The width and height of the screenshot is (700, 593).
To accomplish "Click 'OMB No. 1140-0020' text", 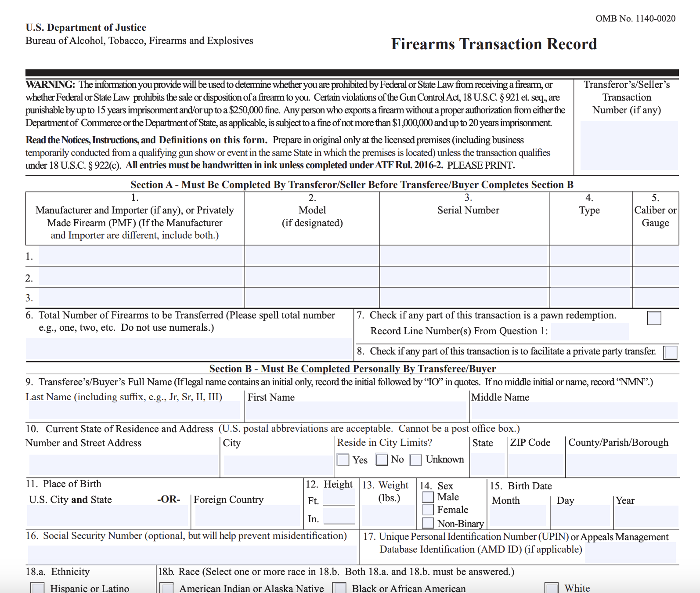I will pos(635,18).
